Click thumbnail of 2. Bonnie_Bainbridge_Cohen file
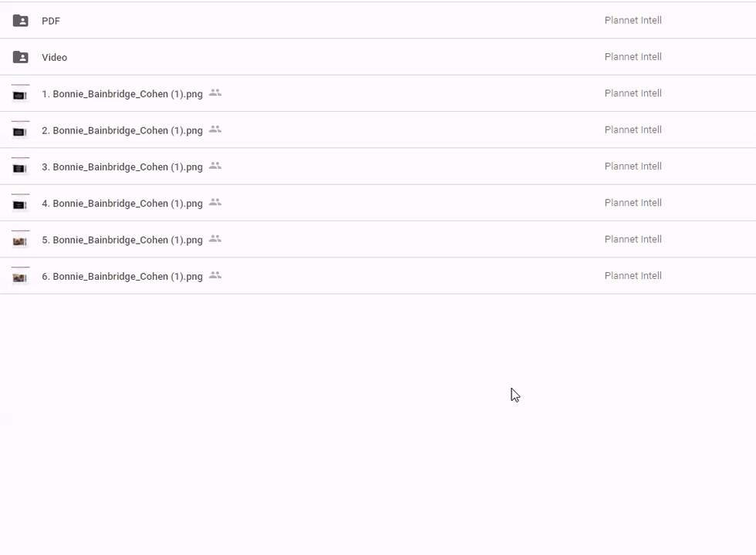The image size is (756, 555). click(x=20, y=130)
